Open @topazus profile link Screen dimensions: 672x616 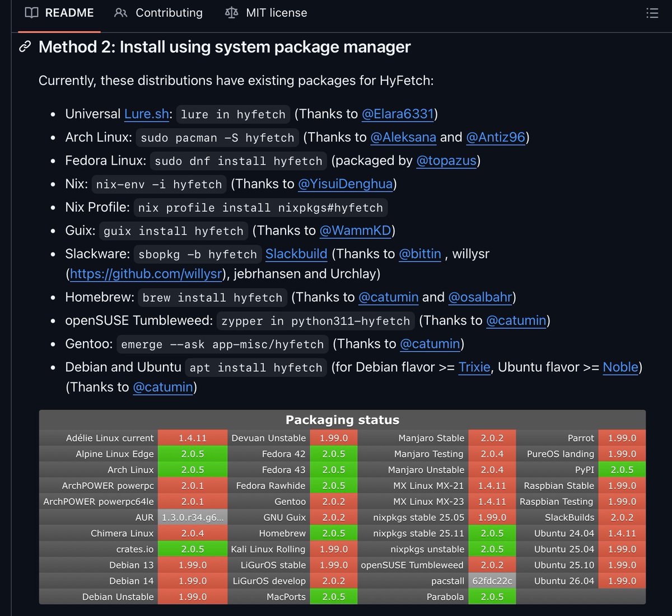[446, 161]
